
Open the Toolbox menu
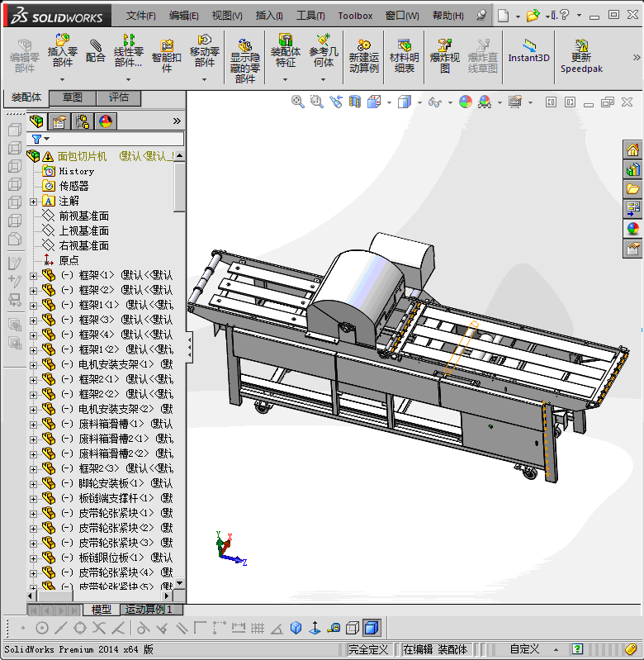coord(355,16)
